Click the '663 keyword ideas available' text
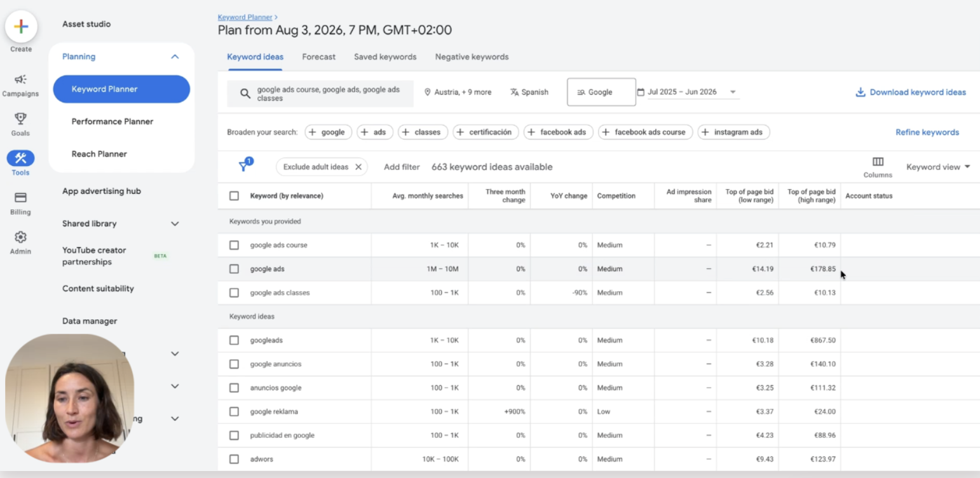Viewport: 980px width, 478px height. [492, 167]
